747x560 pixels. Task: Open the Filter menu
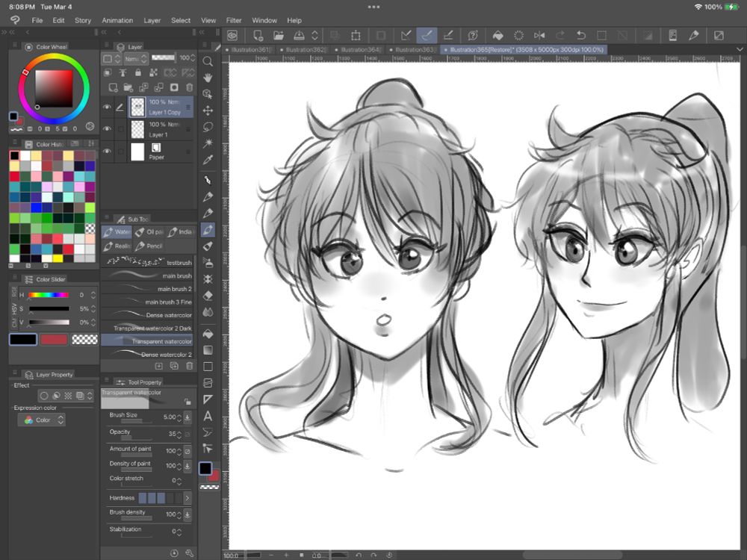coord(233,20)
